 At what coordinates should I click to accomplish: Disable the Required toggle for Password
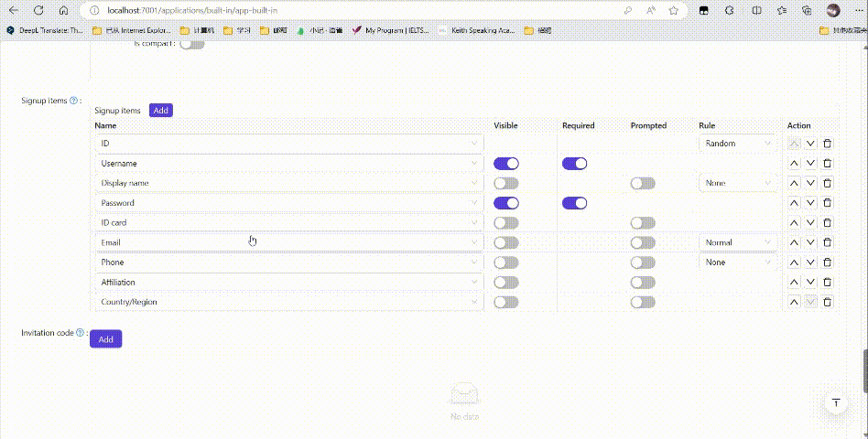pos(574,203)
